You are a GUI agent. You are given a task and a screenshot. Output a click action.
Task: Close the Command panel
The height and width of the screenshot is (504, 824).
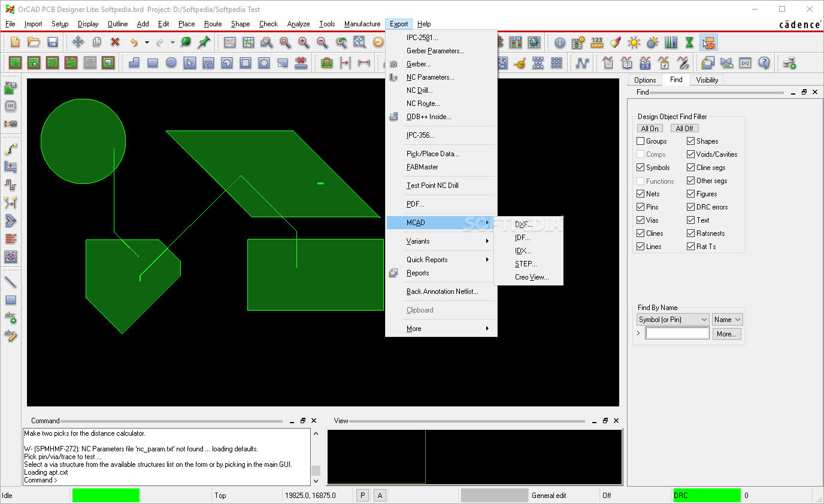pos(314,421)
